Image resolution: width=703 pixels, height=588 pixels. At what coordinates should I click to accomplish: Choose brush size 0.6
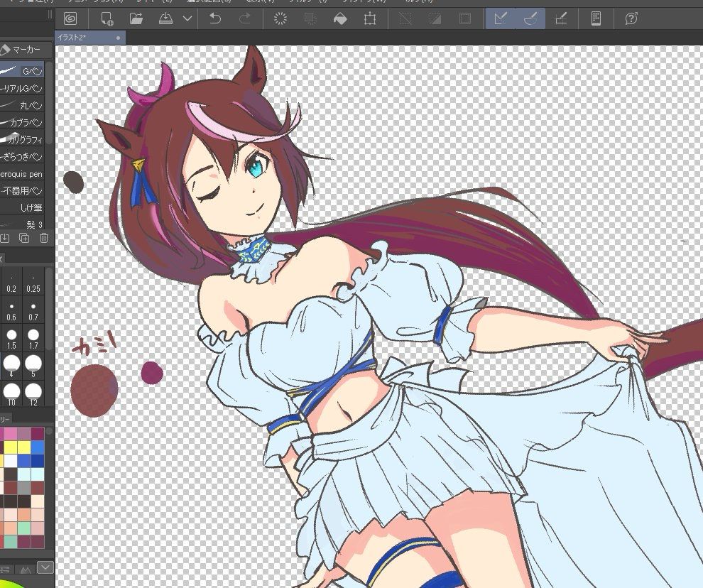[11, 311]
